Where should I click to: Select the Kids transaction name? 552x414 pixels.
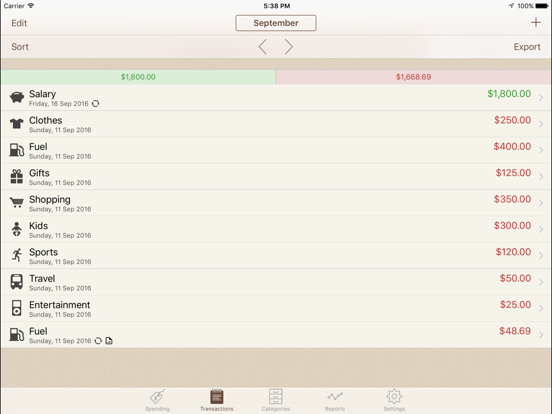click(38, 226)
